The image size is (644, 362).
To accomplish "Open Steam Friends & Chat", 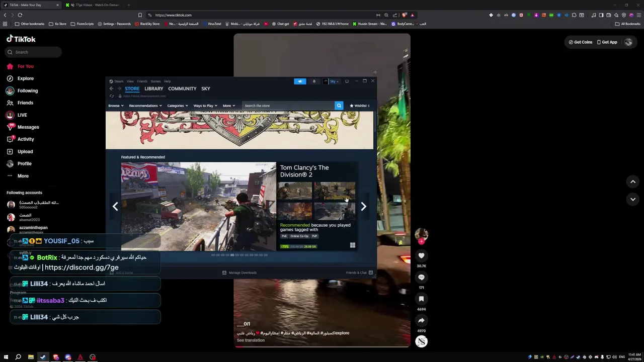I will (x=359, y=273).
